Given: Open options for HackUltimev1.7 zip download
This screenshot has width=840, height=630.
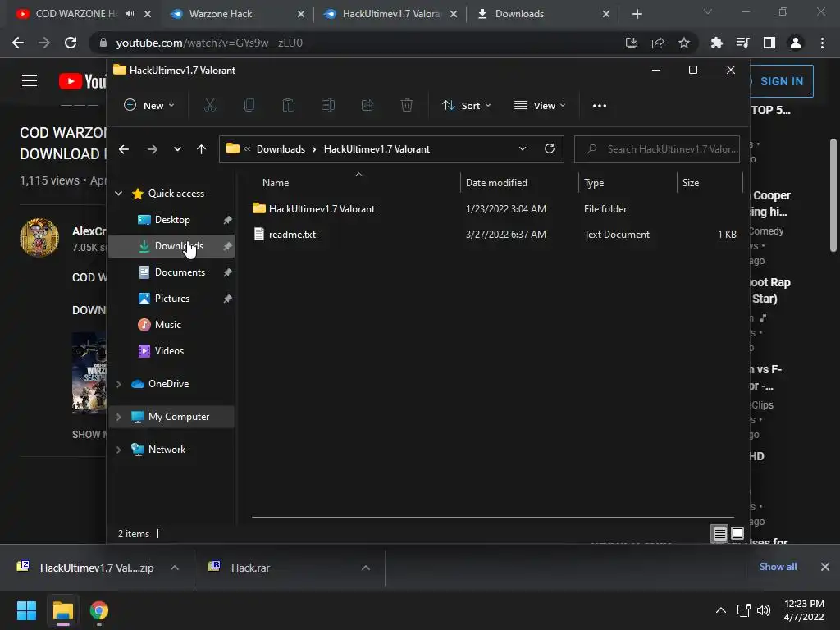Looking at the screenshot, I should point(175,568).
